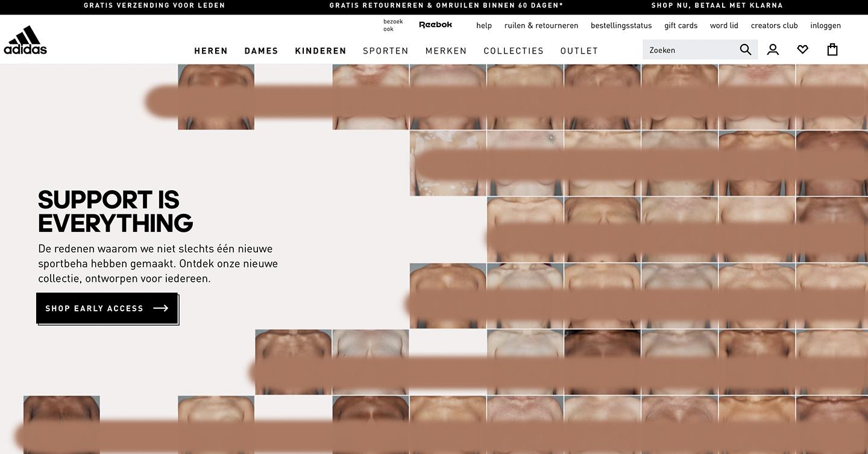
Task: Click the help link
Action: point(484,25)
